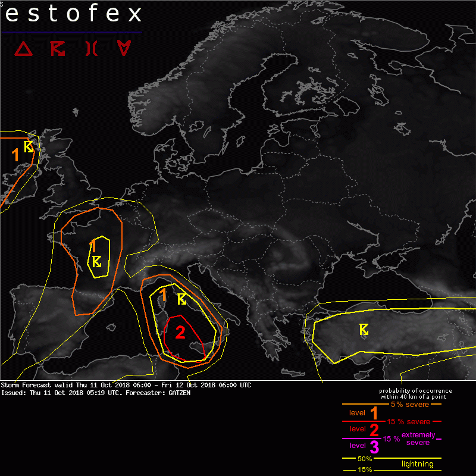Click the yellow lightning symbol over Turkey
The image size is (476, 476).
click(x=364, y=330)
